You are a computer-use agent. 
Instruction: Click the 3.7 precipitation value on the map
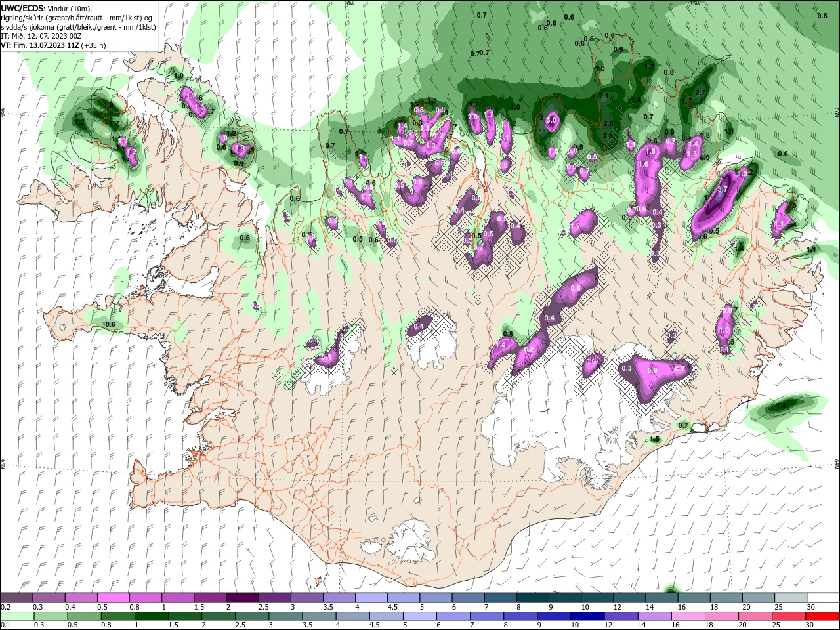click(x=723, y=190)
